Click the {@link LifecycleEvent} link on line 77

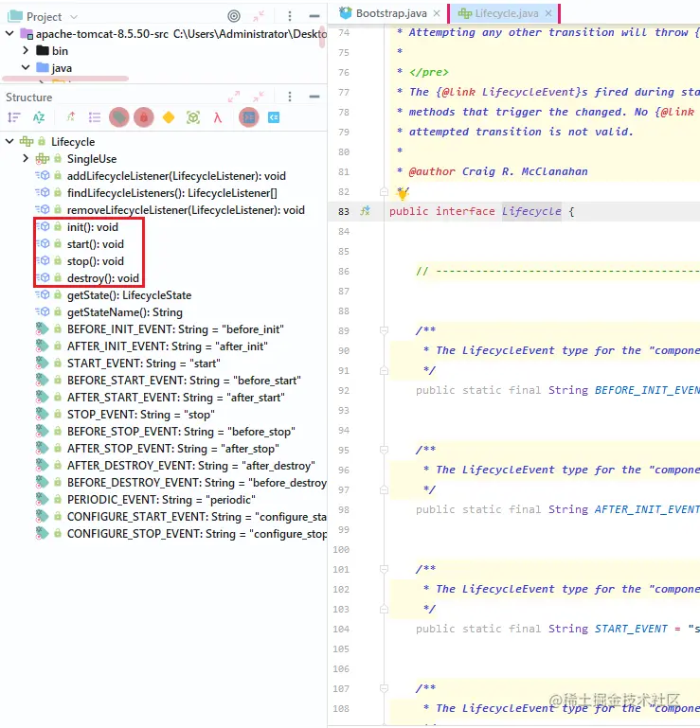coord(509,92)
